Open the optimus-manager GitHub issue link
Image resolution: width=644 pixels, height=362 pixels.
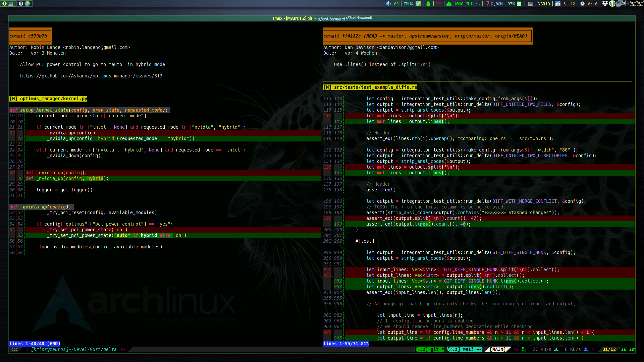coord(92,76)
